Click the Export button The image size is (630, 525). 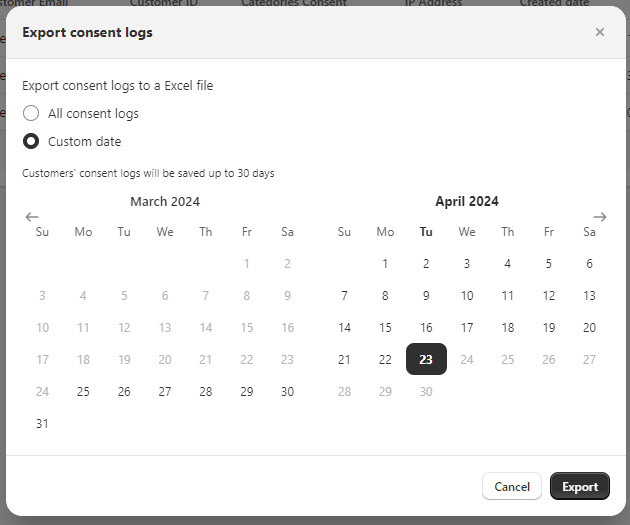[x=580, y=487]
